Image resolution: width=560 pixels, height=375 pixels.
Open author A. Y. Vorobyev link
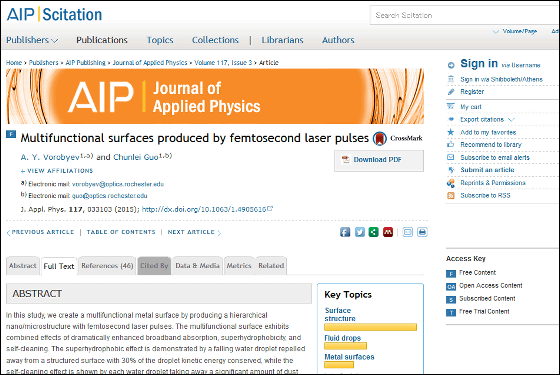point(50,157)
